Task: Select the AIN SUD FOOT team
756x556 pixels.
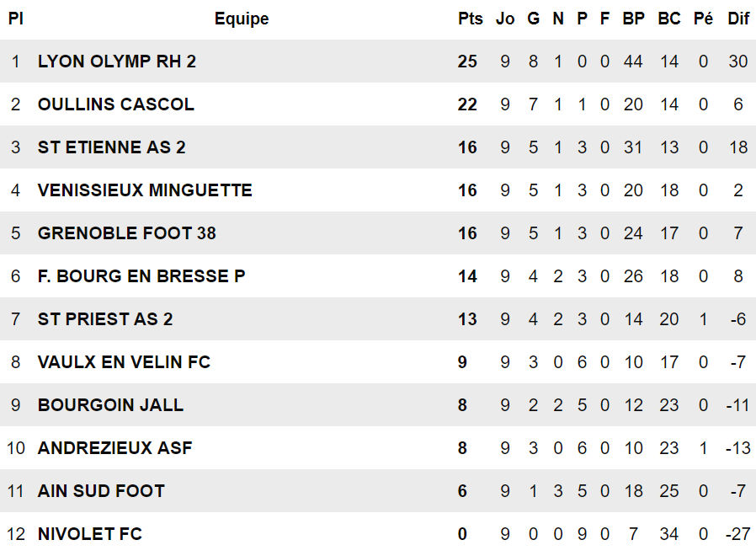Action: (x=101, y=491)
